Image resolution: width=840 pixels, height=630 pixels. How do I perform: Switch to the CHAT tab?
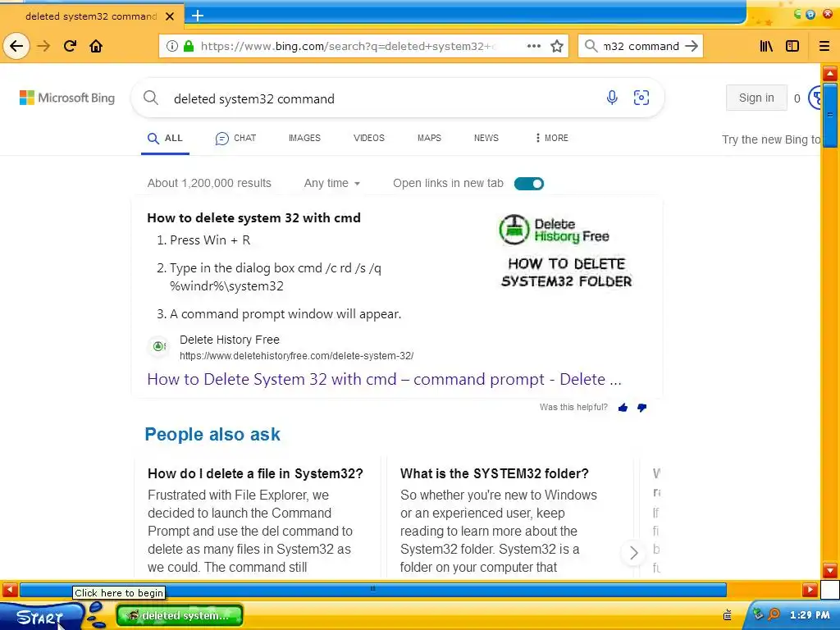point(235,138)
